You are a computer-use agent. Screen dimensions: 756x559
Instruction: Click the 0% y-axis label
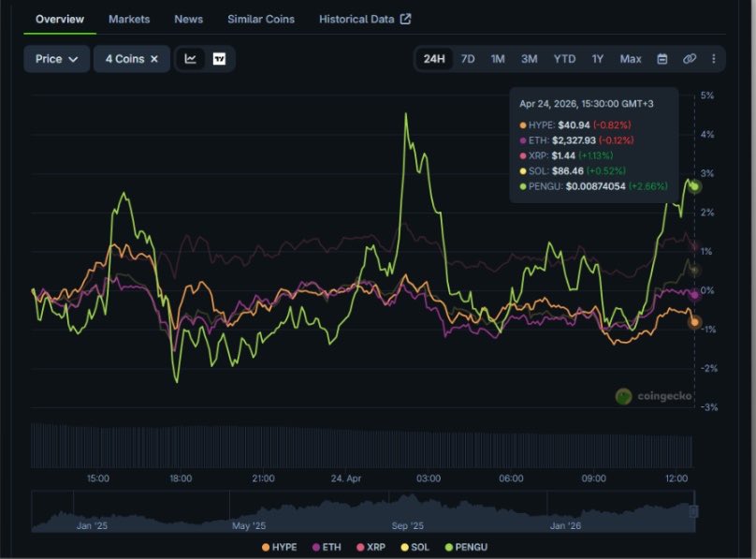[x=706, y=290]
